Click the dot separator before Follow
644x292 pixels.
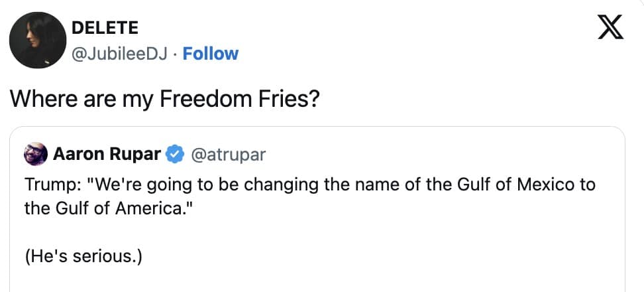point(177,54)
